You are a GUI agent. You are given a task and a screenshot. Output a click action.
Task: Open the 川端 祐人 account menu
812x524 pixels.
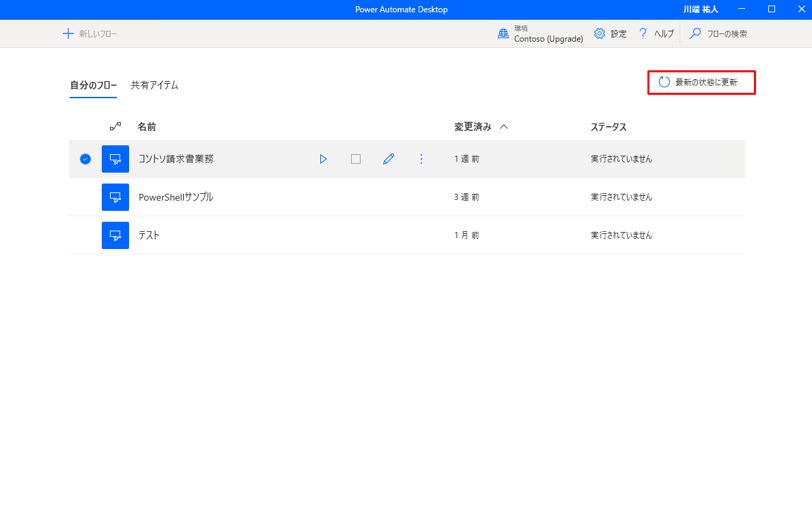click(701, 10)
